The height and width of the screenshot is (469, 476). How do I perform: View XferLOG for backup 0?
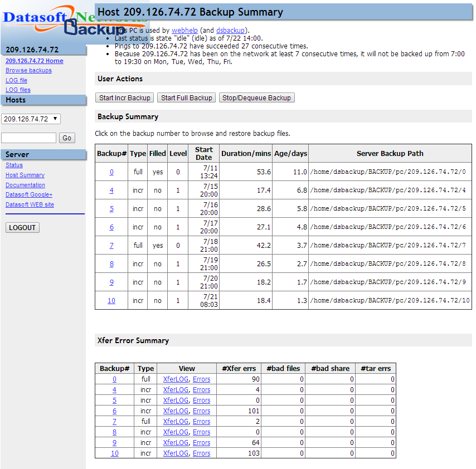pos(176,379)
